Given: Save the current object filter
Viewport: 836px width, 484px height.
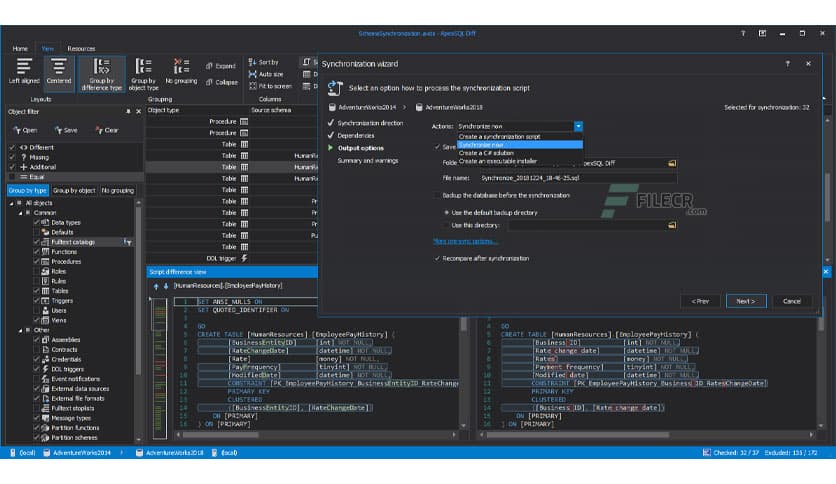Looking at the screenshot, I should (66, 130).
